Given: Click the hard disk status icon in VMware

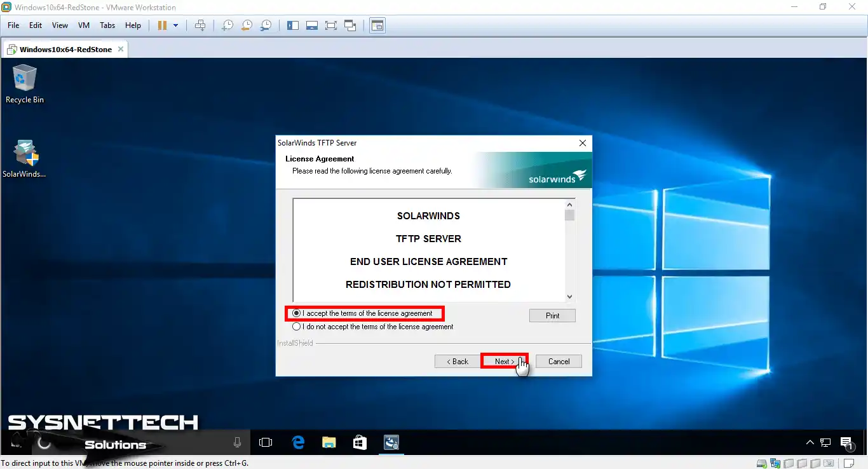Looking at the screenshot, I should pos(762,463).
